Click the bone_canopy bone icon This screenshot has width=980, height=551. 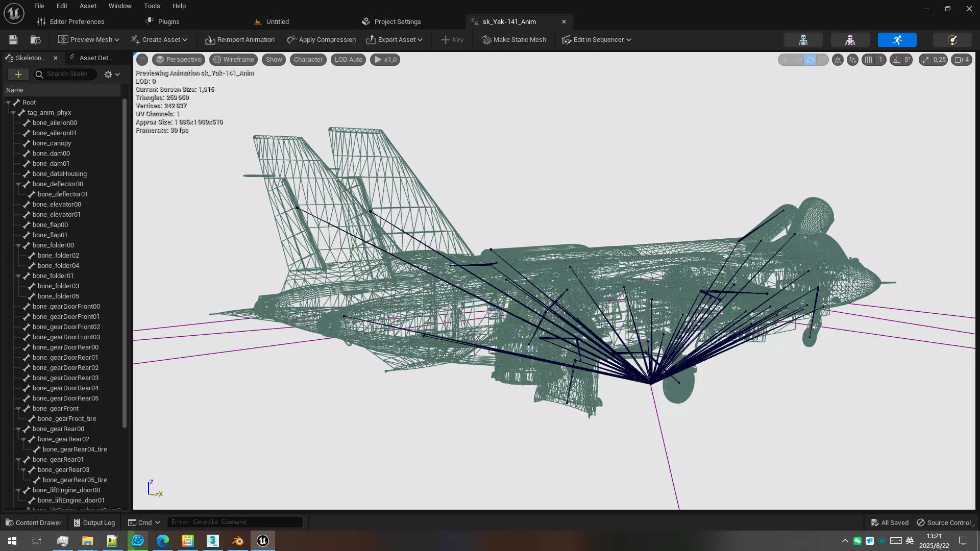tap(27, 143)
